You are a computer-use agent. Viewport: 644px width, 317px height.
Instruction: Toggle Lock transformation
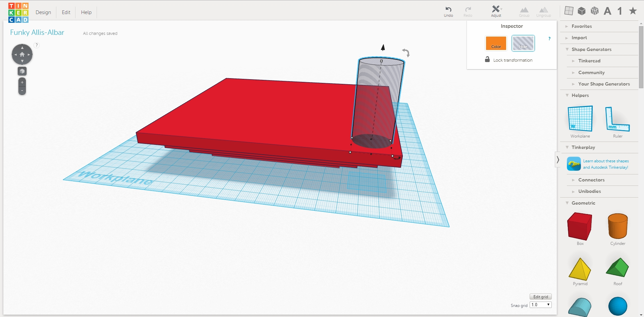508,60
